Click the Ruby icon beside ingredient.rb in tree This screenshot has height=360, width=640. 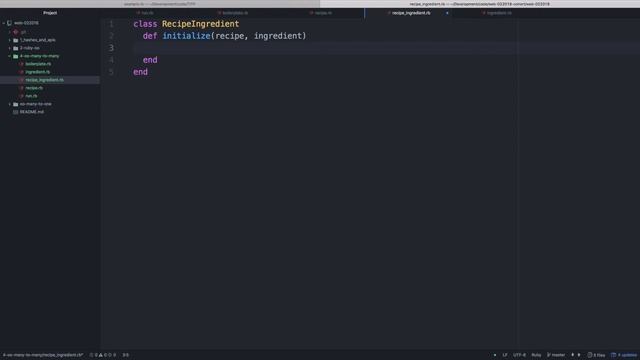pos(21,72)
